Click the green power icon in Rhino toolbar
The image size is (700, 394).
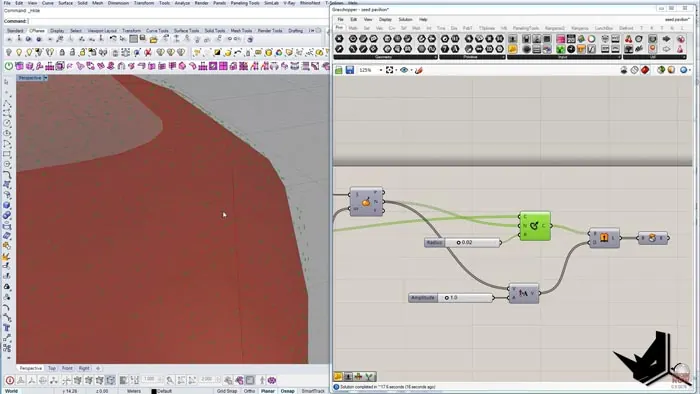tap(8, 66)
